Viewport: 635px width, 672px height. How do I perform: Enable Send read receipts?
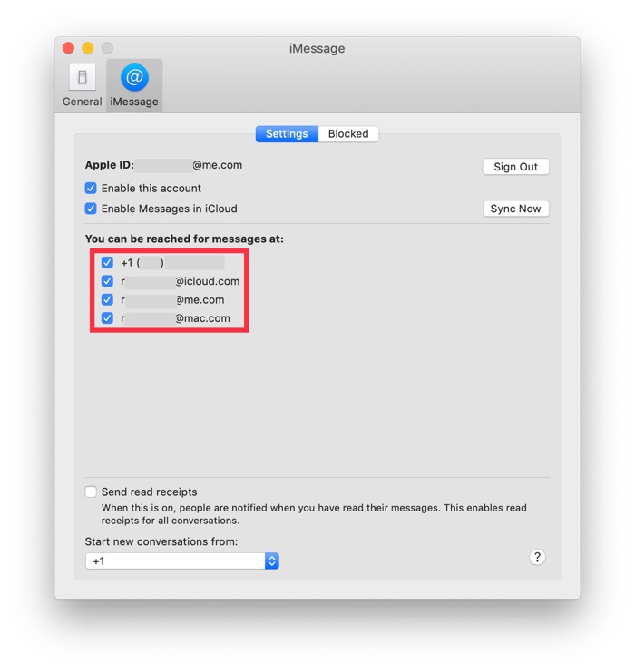pyautogui.click(x=91, y=492)
